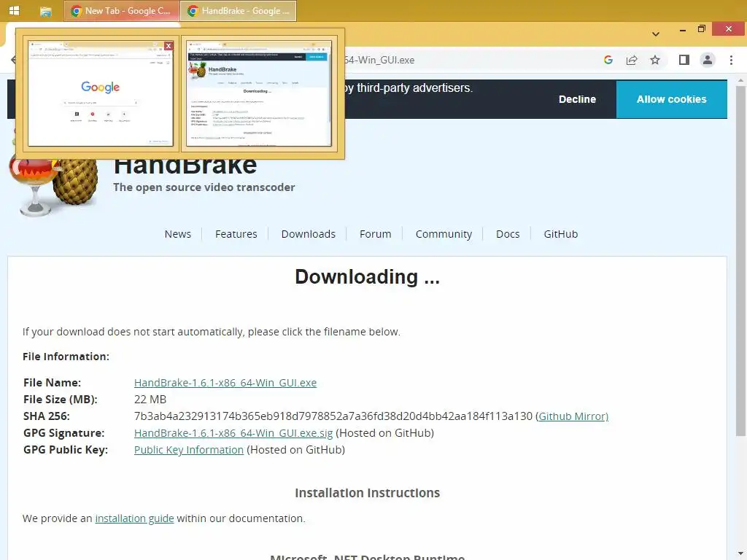Click the "22 MB" file size value
This screenshot has height=560, width=747.
(150, 400)
